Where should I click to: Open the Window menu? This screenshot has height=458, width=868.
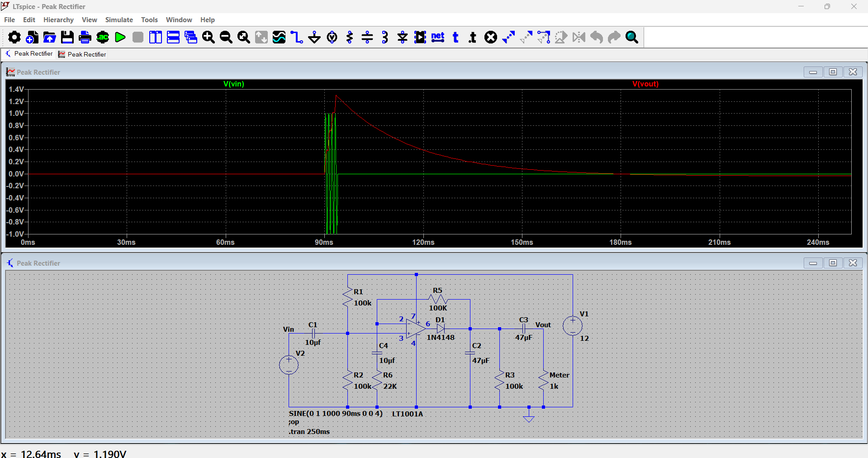pyautogui.click(x=179, y=20)
